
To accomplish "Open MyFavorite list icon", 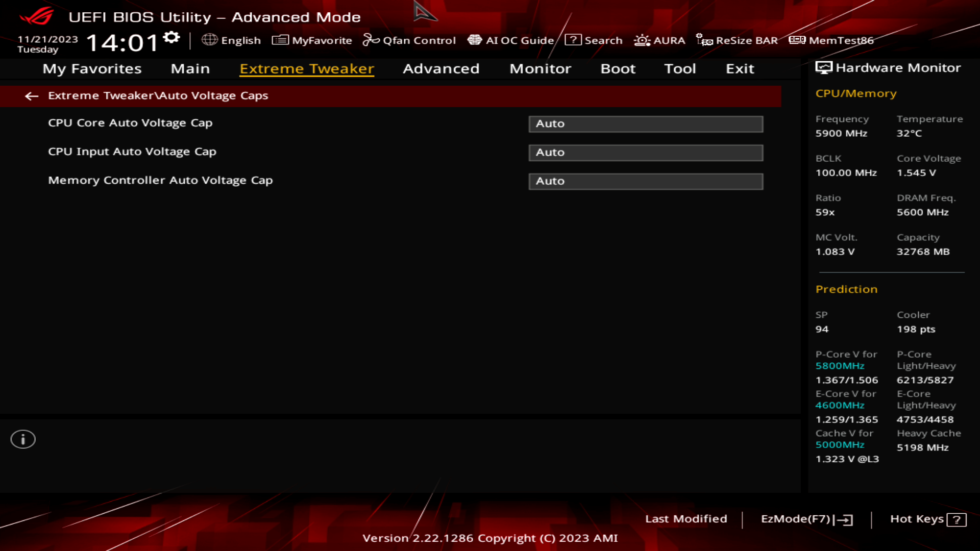I will (x=280, y=40).
